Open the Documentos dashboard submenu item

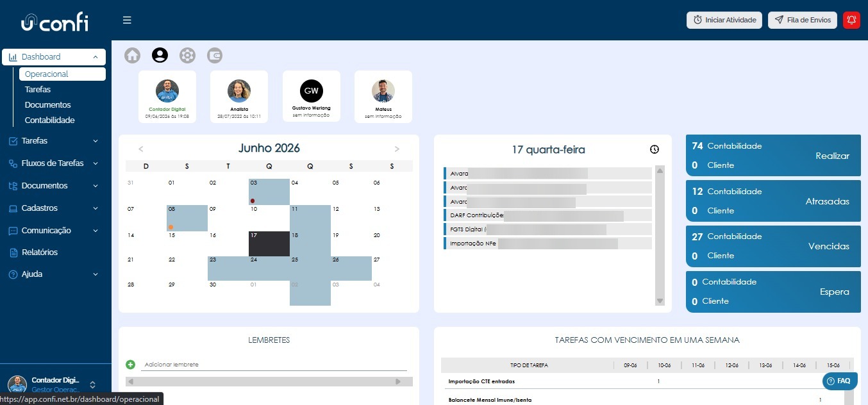pos(48,105)
